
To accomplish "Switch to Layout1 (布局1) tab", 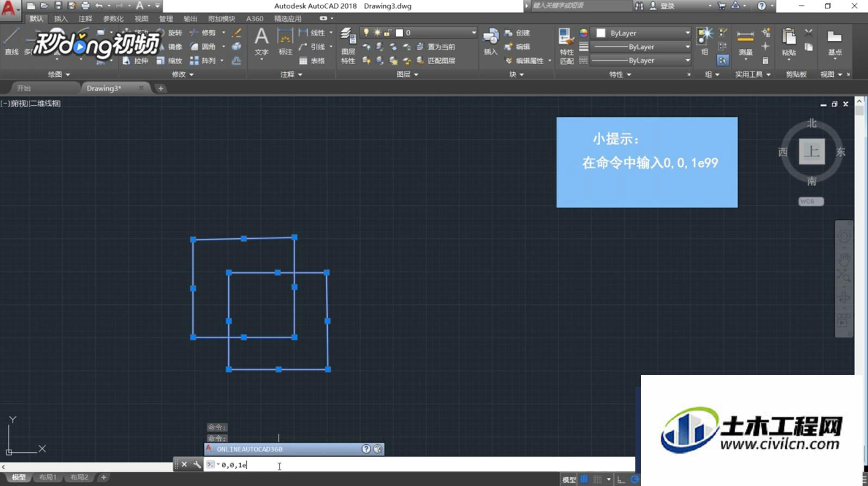I will pyautogui.click(x=48, y=477).
